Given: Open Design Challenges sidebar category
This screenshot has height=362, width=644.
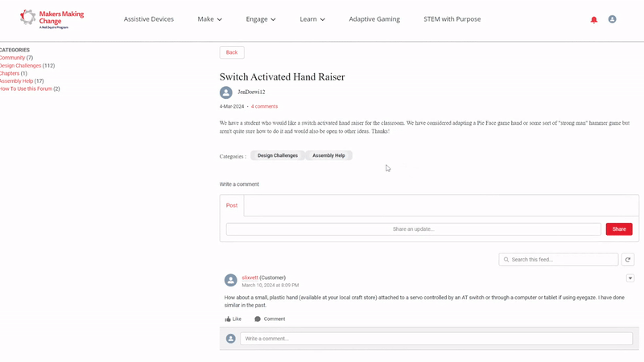Looking at the screenshot, I should pyautogui.click(x=21, y=66).
